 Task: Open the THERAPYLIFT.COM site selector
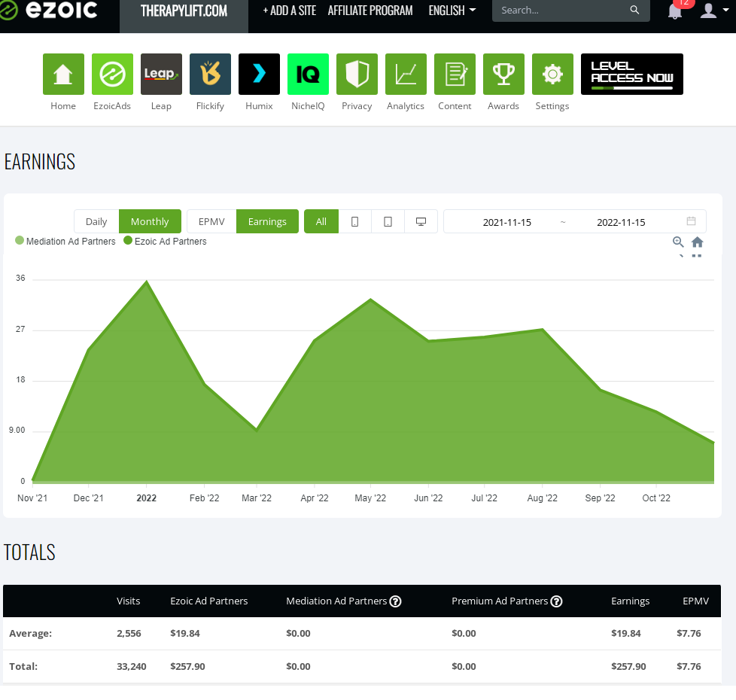184,11
